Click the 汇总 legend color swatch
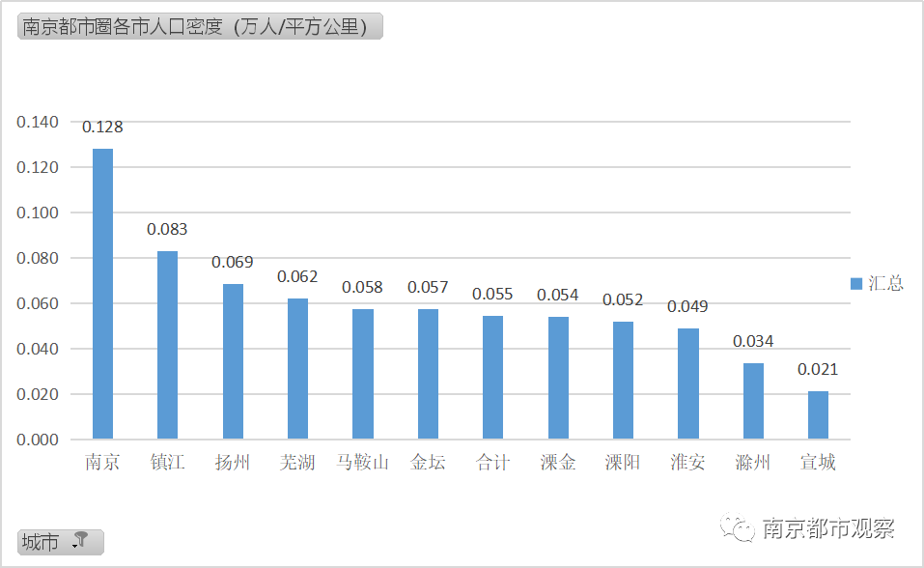924x568 pixels. (x=856, y=284)
